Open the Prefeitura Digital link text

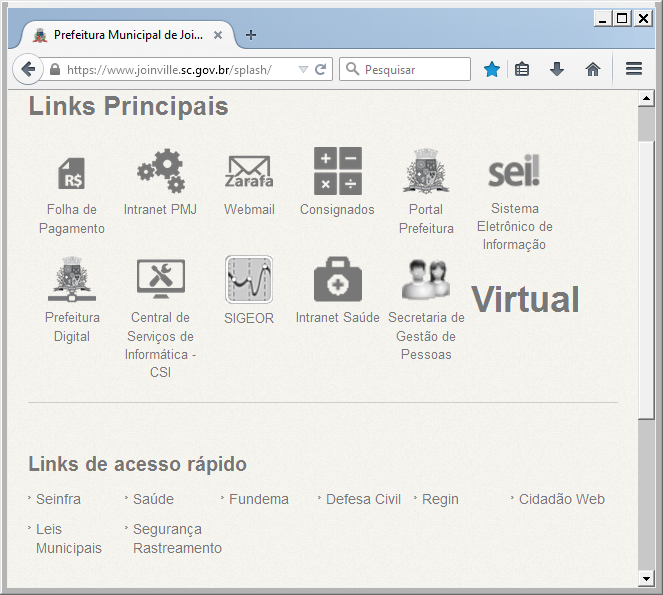[72, 327]
